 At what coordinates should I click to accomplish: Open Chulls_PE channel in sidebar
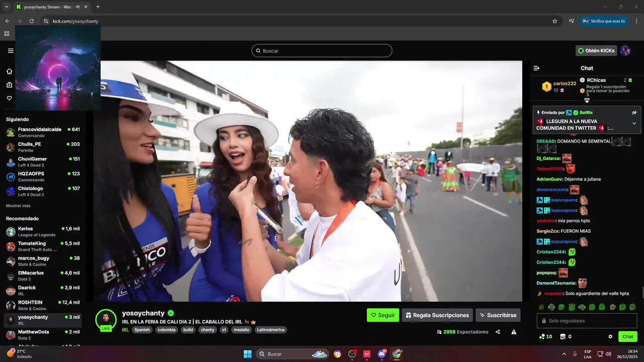(43, 147)
